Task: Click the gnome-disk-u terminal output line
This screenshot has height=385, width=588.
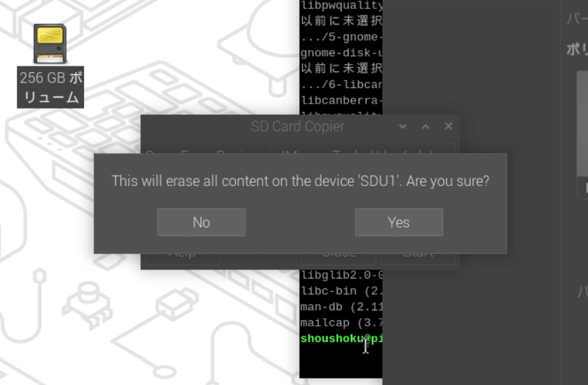Action: pos(341,53)
